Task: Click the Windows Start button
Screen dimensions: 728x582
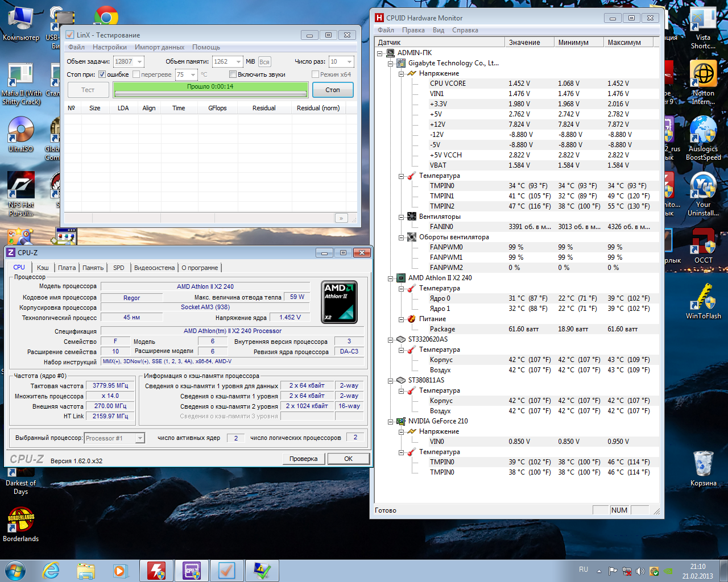Action: [15, 570]
